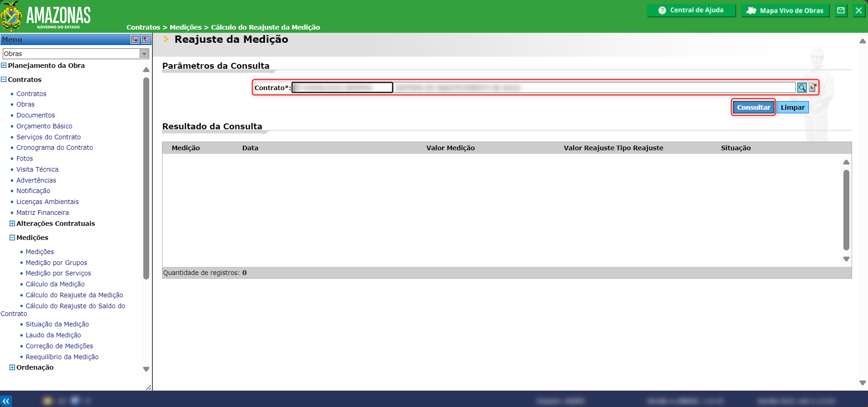Click the menu dock icon in Menu header
Viewport: 868px width, 407px height.
pos(135,40)
